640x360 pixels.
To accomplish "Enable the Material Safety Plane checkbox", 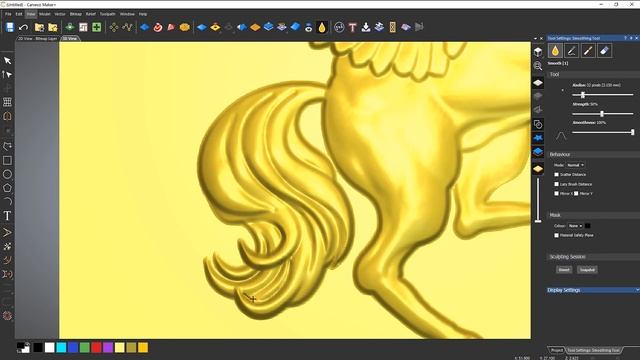I will [556, 236].
